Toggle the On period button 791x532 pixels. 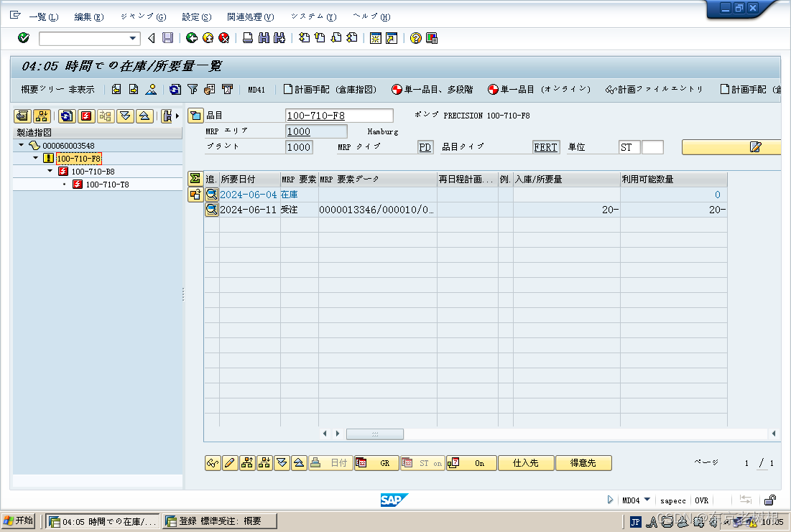[471, 463]
